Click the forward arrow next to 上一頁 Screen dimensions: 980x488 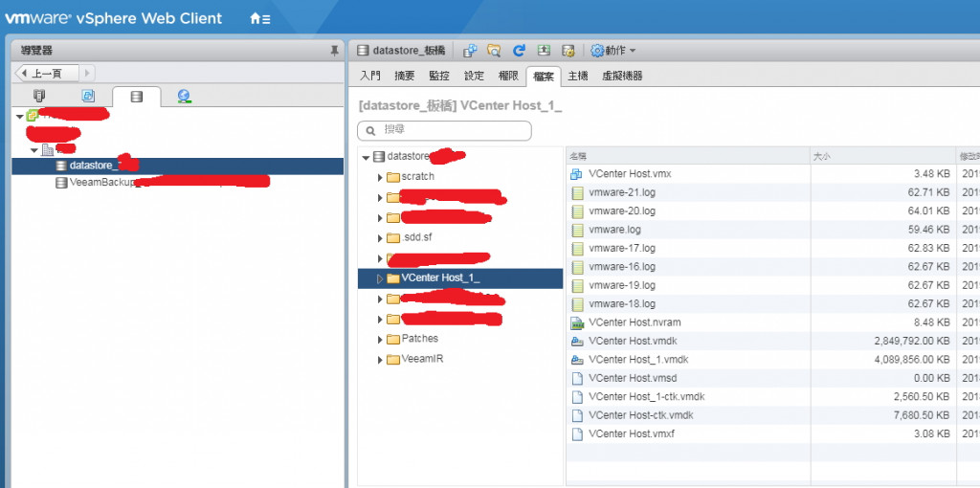[x=87, y=73]
